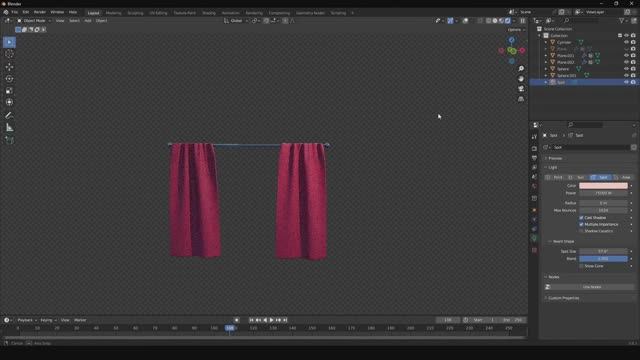The height and width of the screenshot is (360, 640).
Task: Open the Global transform orientation dropdown
Action: pos(236,21)
